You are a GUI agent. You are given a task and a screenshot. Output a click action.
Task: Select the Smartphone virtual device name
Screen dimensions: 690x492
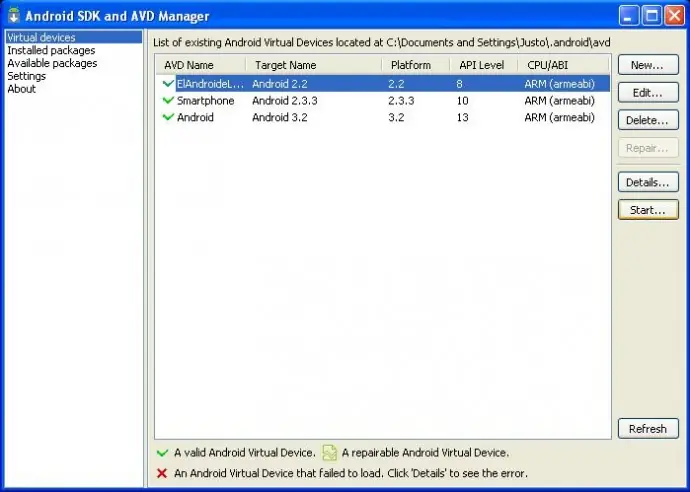(x=206, y=100)
